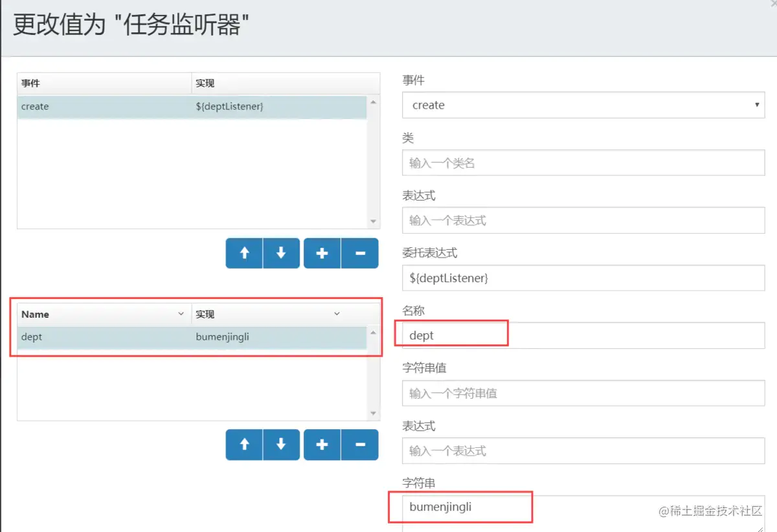Image resolution: width=777 pixels, height=532 pixels.
Task: Select the ${deptListener} cell in event table
Action: click(x=279, y=106)
